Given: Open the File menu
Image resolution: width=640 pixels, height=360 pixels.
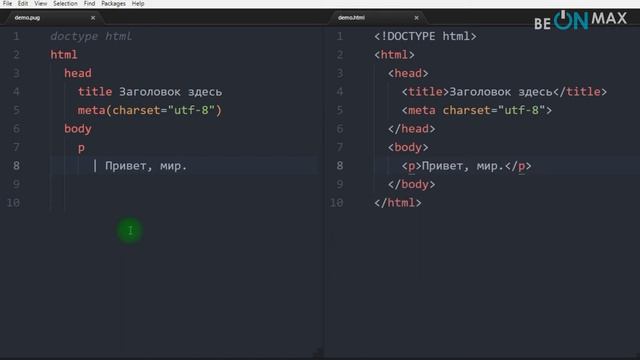Looking at the screenshot, I should (7, 4).
